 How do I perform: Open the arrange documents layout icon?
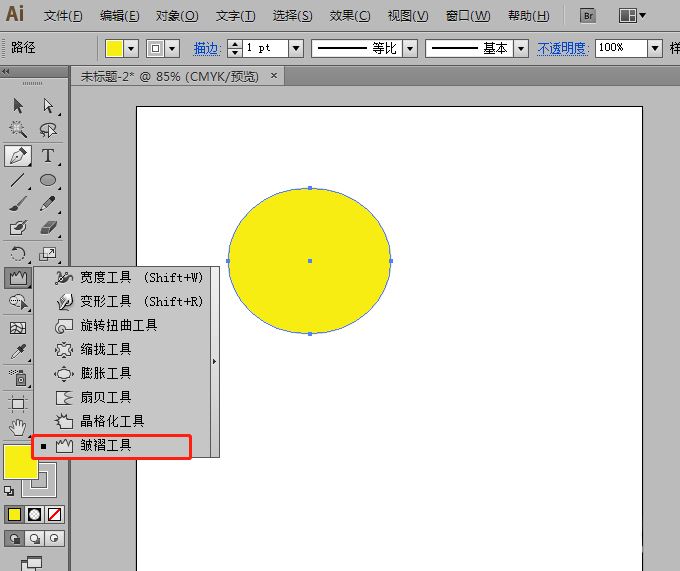(x=632, y=16)
